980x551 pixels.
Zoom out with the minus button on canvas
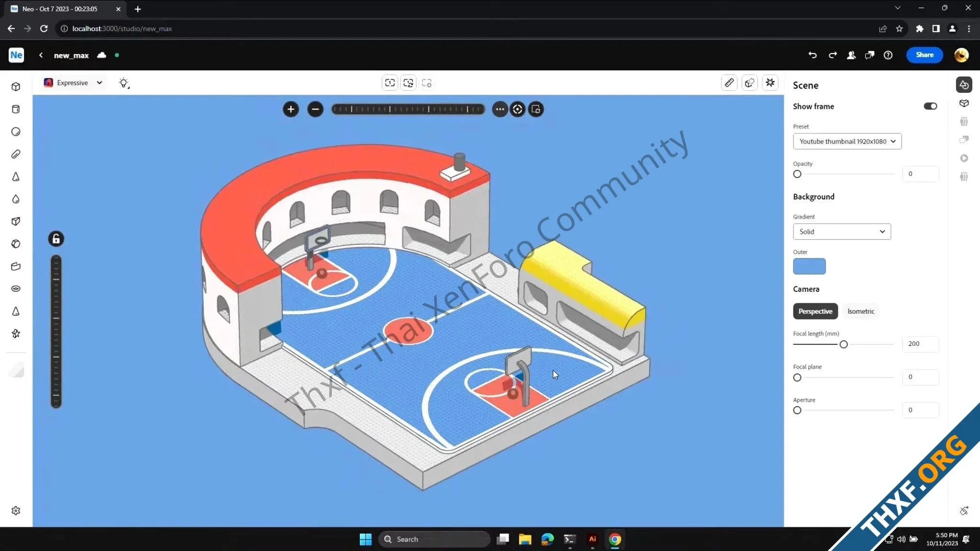pyautogui.click(x=315, y=109)
